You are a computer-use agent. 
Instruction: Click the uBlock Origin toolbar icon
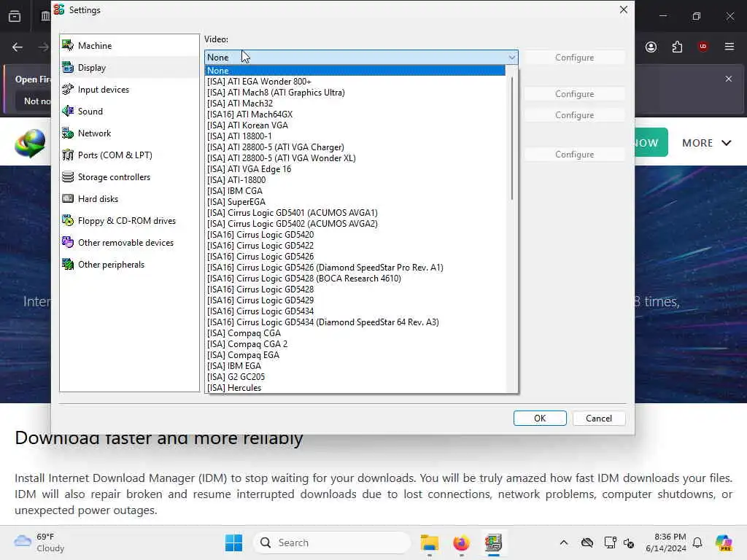coord(703,46)
